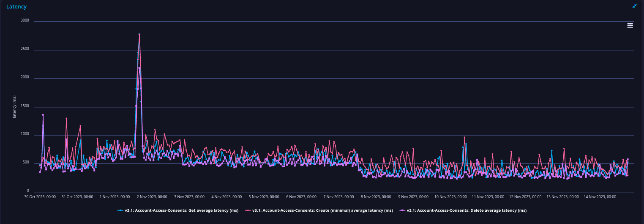The height and width of the screenshot is (224, 644).
Task: Click the latency (ms) y-axis title
Action: [x=14, y=106]
